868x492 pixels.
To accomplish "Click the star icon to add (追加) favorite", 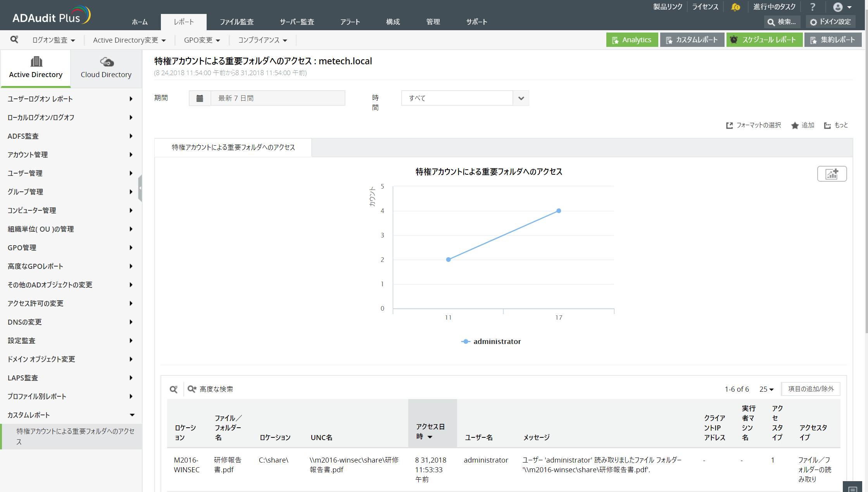I will 795,126.
